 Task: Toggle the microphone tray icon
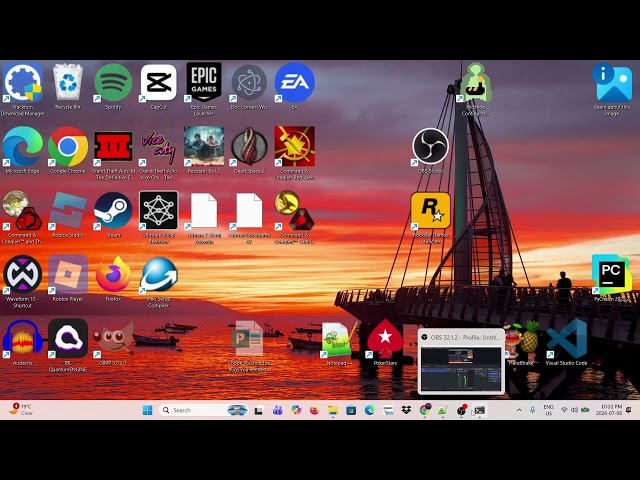(532, 410)
